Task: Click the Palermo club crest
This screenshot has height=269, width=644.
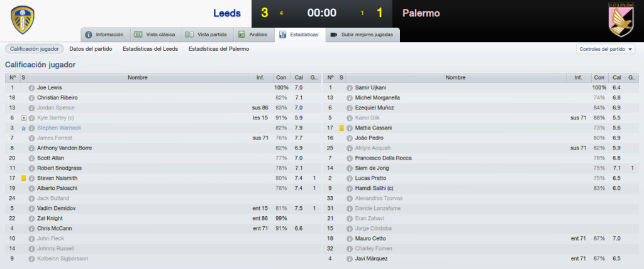Action: 622,19
